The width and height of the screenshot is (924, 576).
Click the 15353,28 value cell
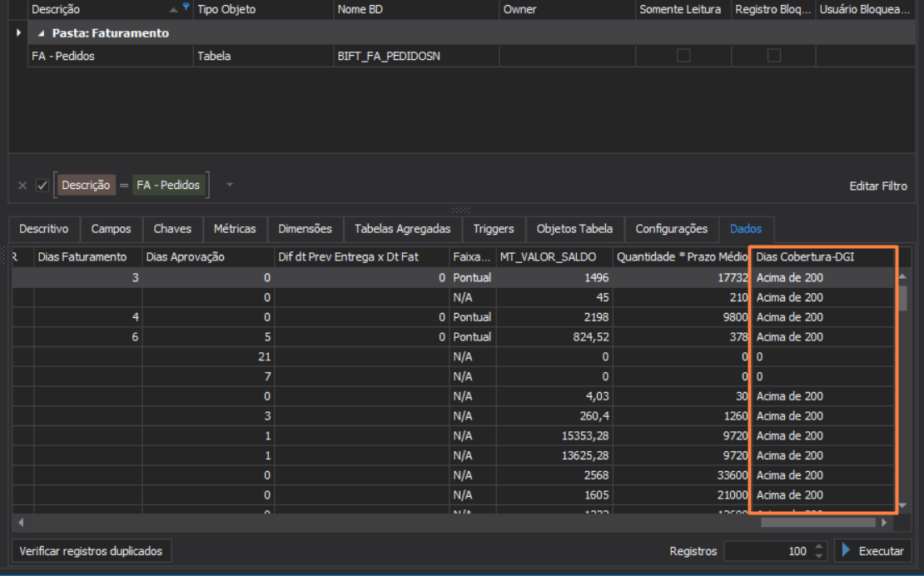(554, 436)
